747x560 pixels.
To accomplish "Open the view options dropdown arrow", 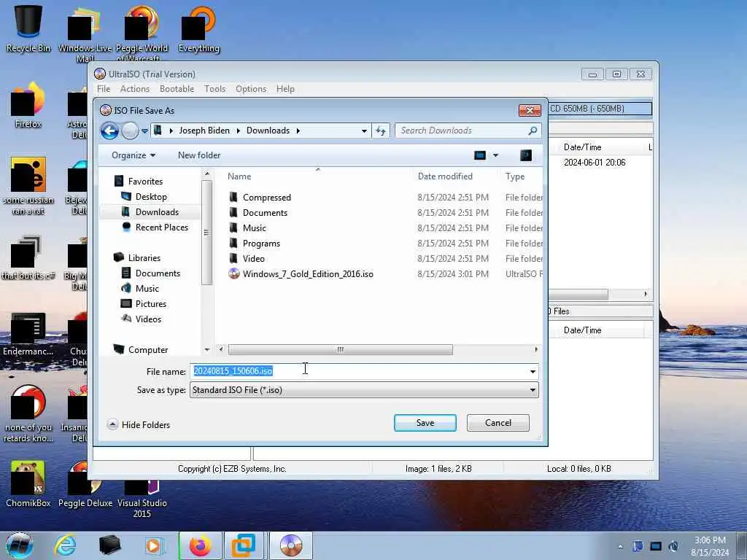I will pos(495,155).
